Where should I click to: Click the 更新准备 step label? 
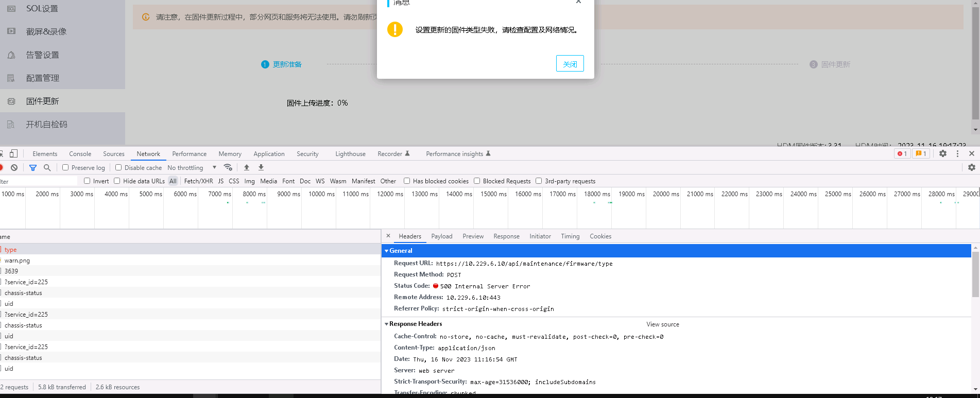pyautogui.click(x=287, y=64)
